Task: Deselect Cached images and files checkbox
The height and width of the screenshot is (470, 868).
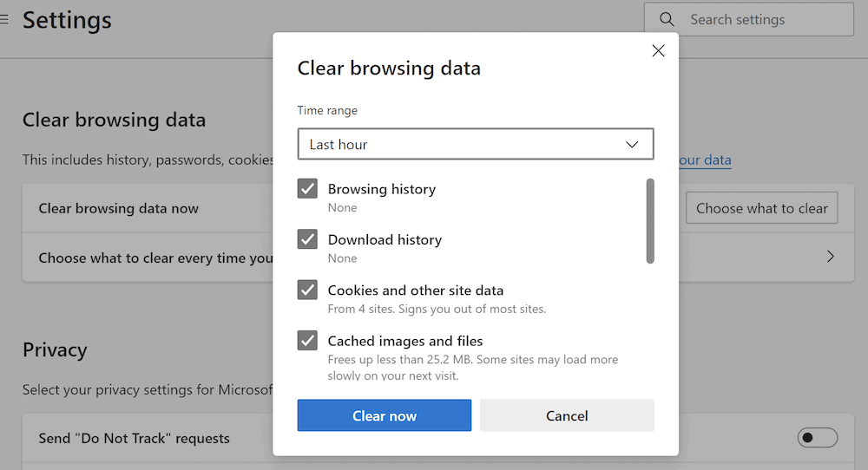Action: 307,340
